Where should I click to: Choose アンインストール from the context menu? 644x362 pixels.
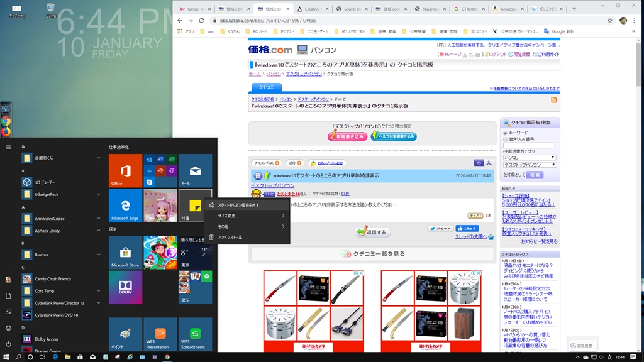coord(247,237)
